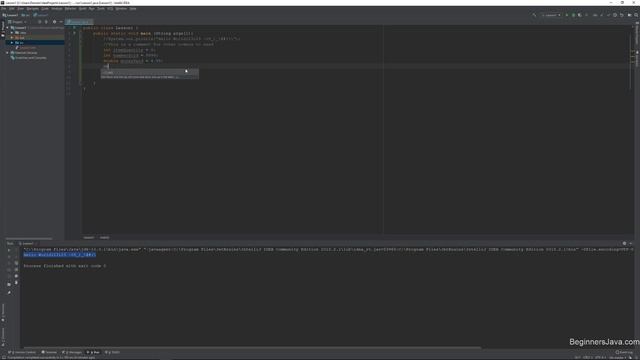Click the print icon in Run console
The image size is (640, 360).
coord(16,276)
